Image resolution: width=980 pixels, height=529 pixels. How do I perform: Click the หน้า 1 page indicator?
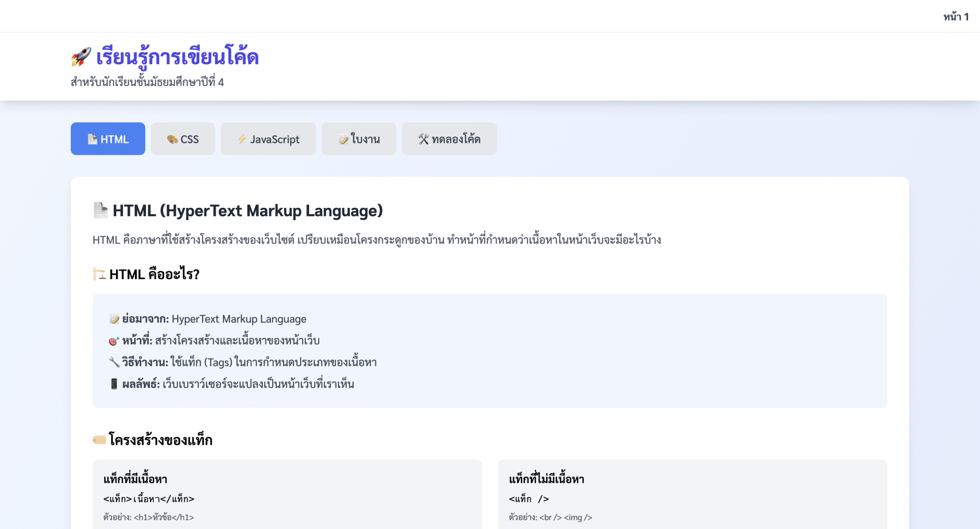pos(955,16)
